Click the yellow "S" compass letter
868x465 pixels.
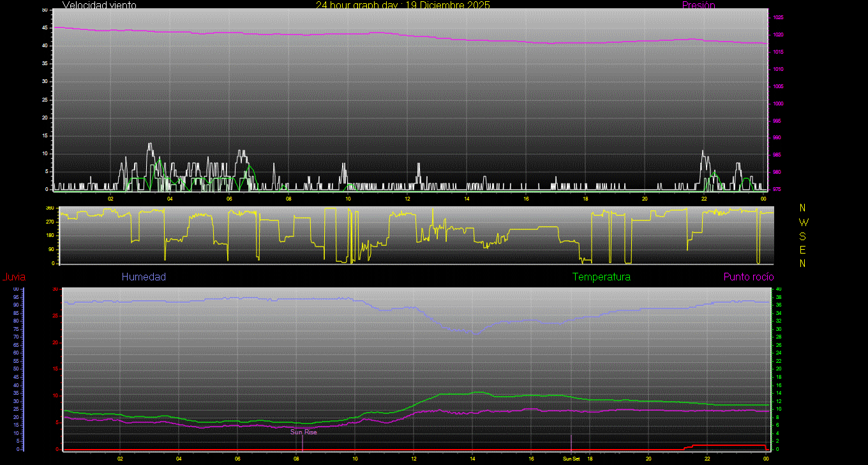tap(803, 236)
